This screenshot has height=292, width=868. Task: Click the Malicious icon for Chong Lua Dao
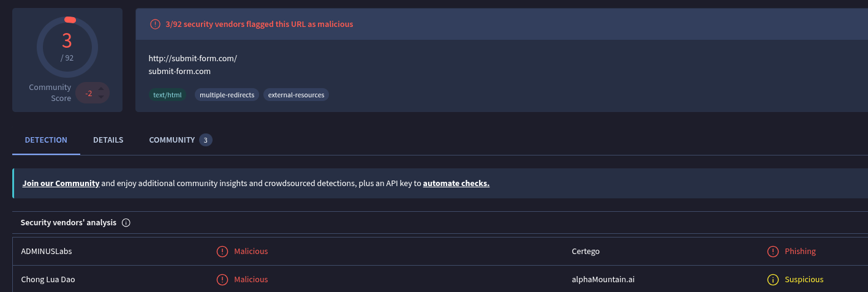222,280
